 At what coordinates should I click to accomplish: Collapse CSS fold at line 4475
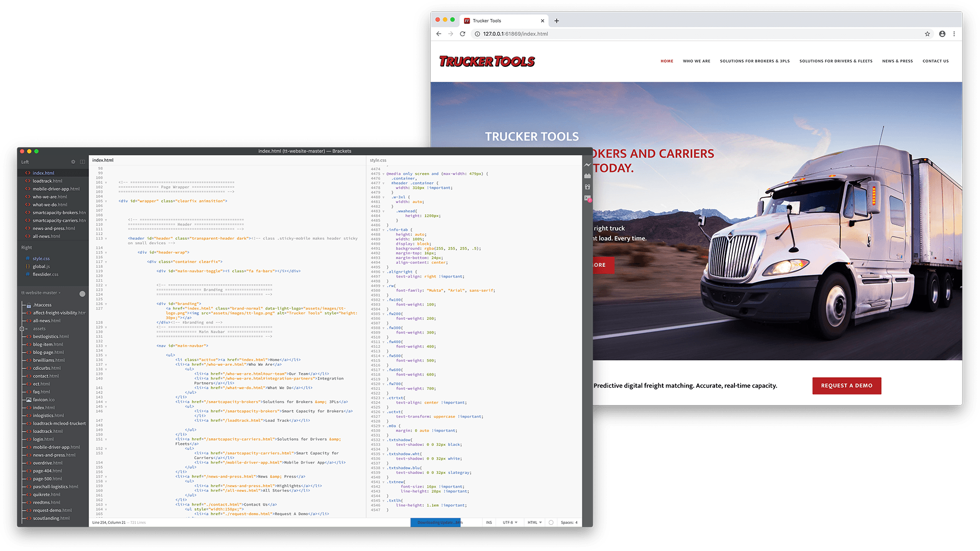pos(383,173)
